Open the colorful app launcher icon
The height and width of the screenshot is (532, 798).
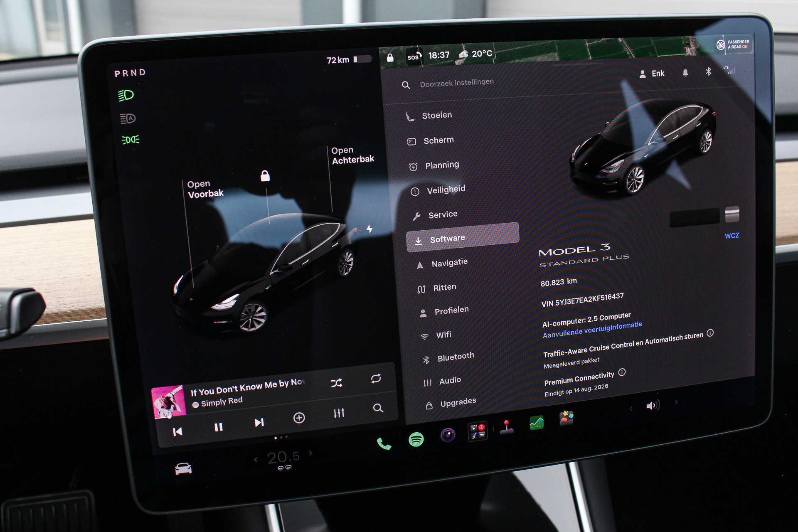tap(566, 418)
